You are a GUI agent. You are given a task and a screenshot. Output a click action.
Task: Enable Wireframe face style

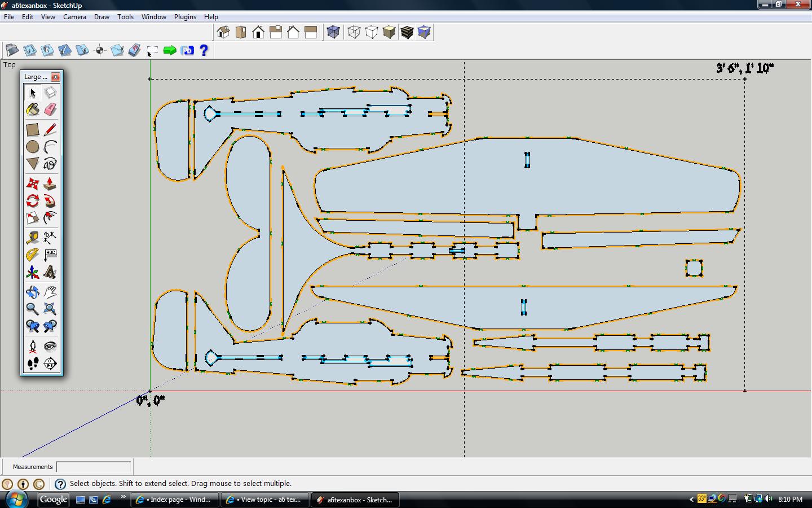coord(354,32)
